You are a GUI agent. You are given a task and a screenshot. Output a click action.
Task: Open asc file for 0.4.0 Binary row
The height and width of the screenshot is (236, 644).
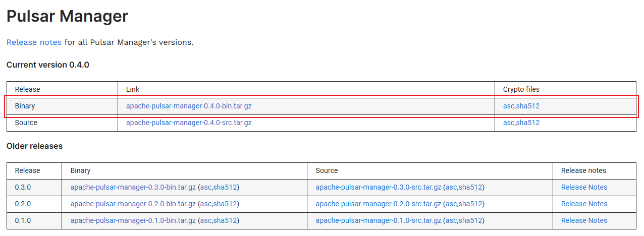[508, 106]
